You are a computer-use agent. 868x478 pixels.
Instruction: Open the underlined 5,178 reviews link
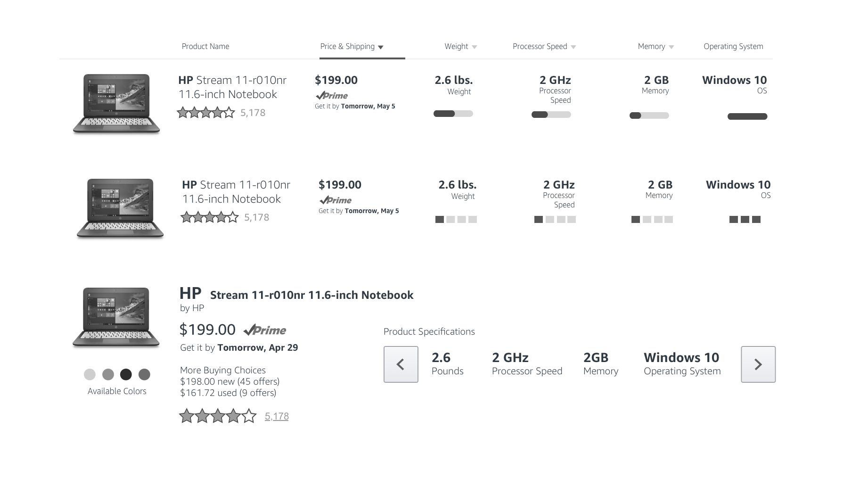coord(277,416)
